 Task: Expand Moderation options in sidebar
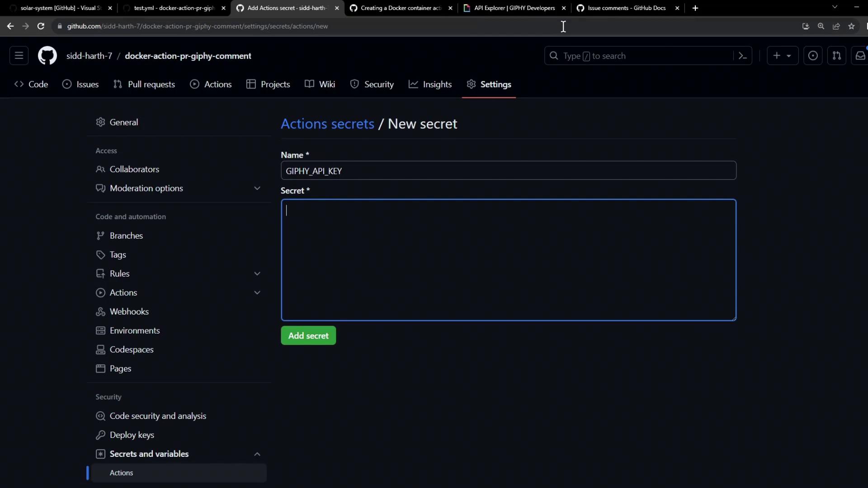point(257,188)
